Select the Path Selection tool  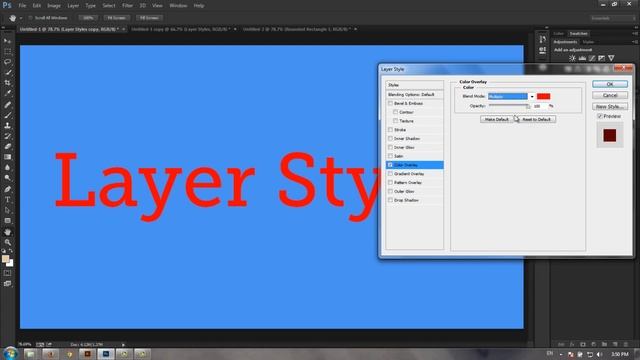click(7, 211)
